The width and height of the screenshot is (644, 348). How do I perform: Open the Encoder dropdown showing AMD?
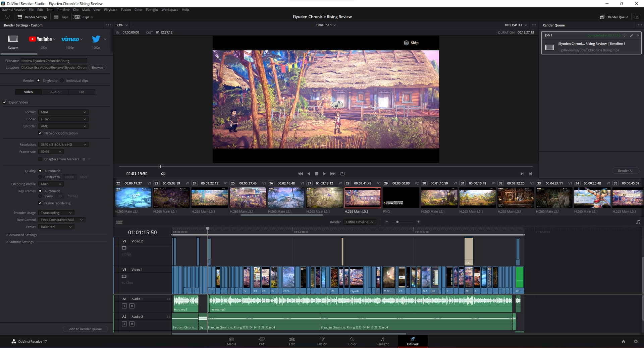[x=63, y=126]
